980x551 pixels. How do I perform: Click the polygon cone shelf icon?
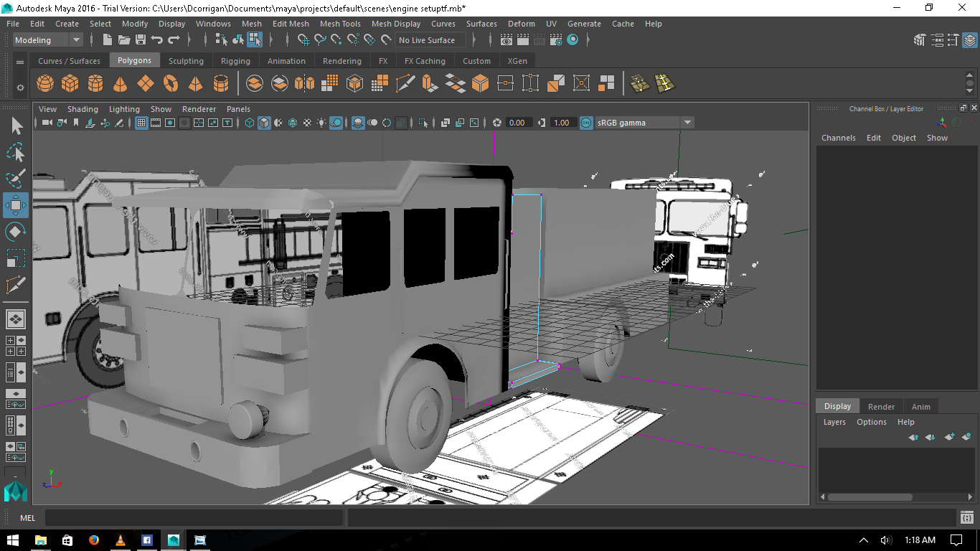click(121, 84)
